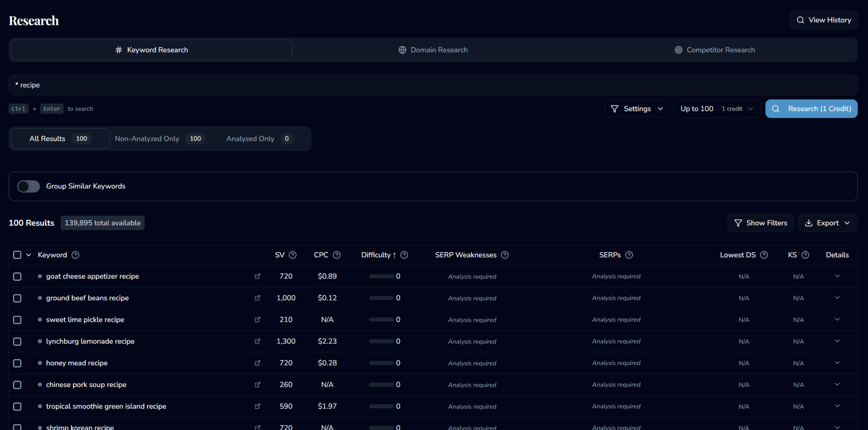Expand details for ground beef beans recipe
The width and height of the screenshot is (868, 430).
coord(837,298)
